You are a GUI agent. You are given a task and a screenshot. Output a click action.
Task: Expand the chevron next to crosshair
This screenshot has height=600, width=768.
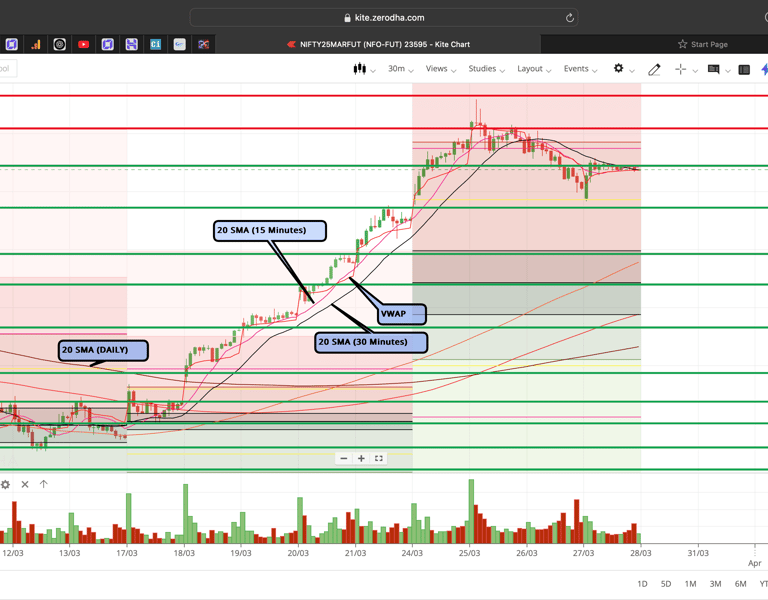click(695, 71)
